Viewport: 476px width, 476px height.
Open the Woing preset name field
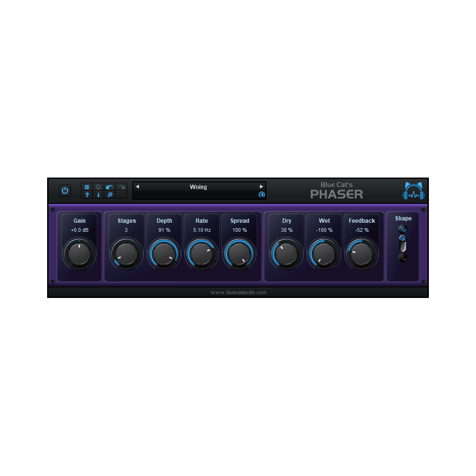198,187
